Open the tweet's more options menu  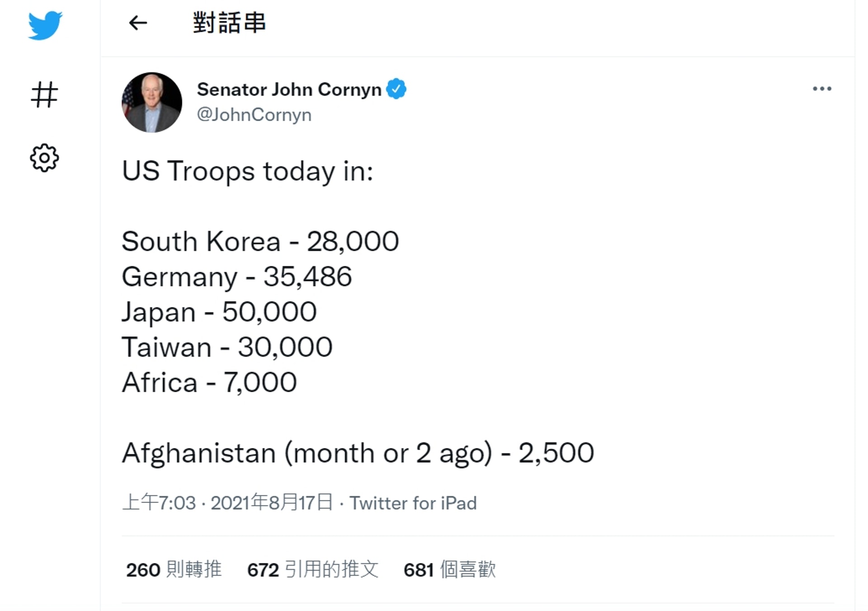[821, 89]
